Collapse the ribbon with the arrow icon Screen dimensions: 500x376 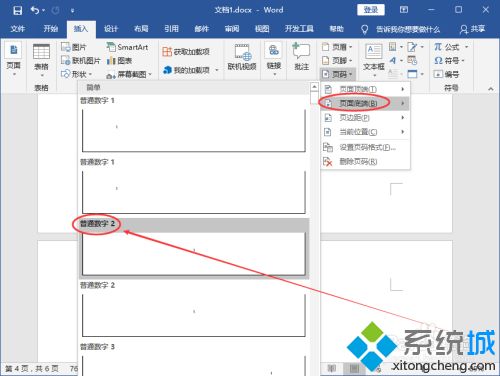[490, 89]
